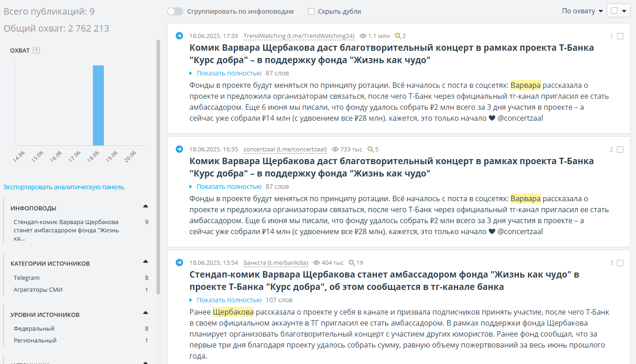Check the Скрыть дубли checkbox
This screenshot has width=636, height=364.
pyautogui.click(x=311, y=11)
